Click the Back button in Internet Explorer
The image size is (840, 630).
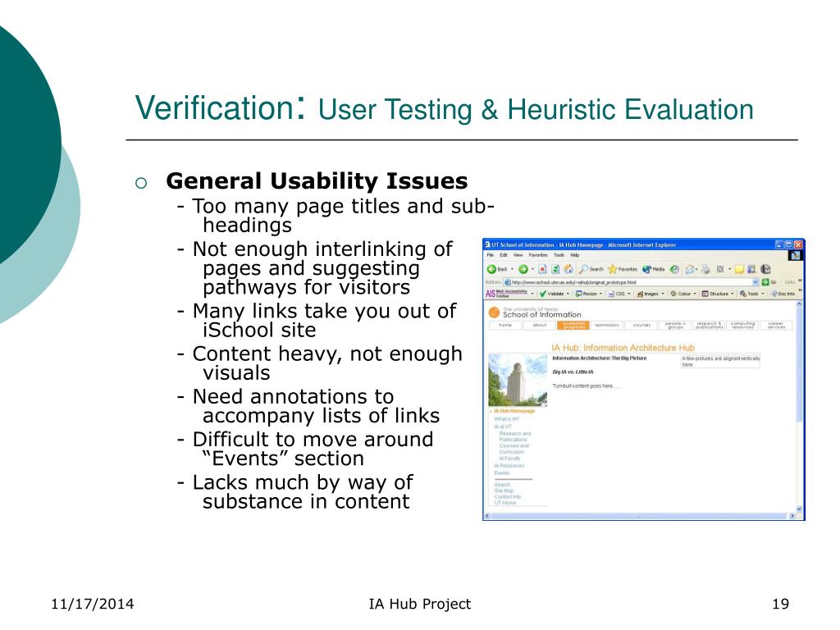496,269
